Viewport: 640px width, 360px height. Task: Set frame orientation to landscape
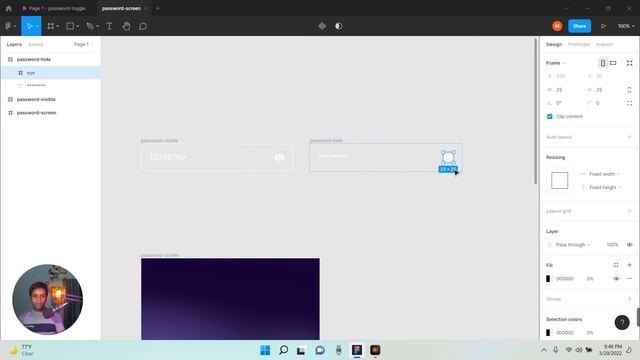click(613, 63)
